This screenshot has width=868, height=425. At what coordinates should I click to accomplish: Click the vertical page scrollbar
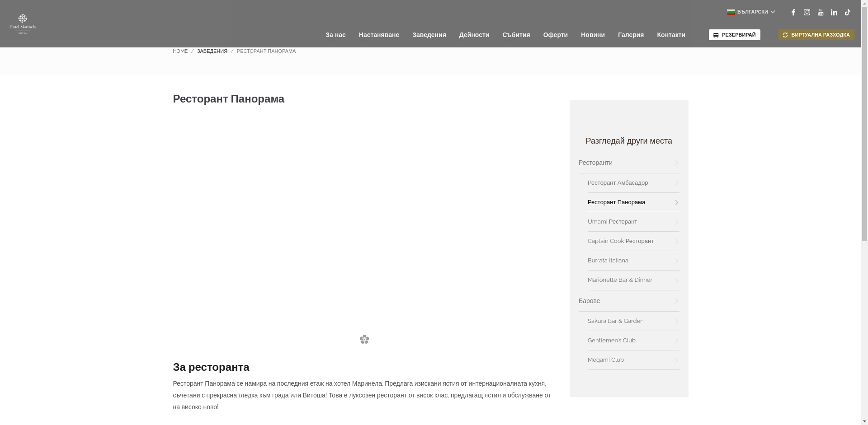pos(864,212)
